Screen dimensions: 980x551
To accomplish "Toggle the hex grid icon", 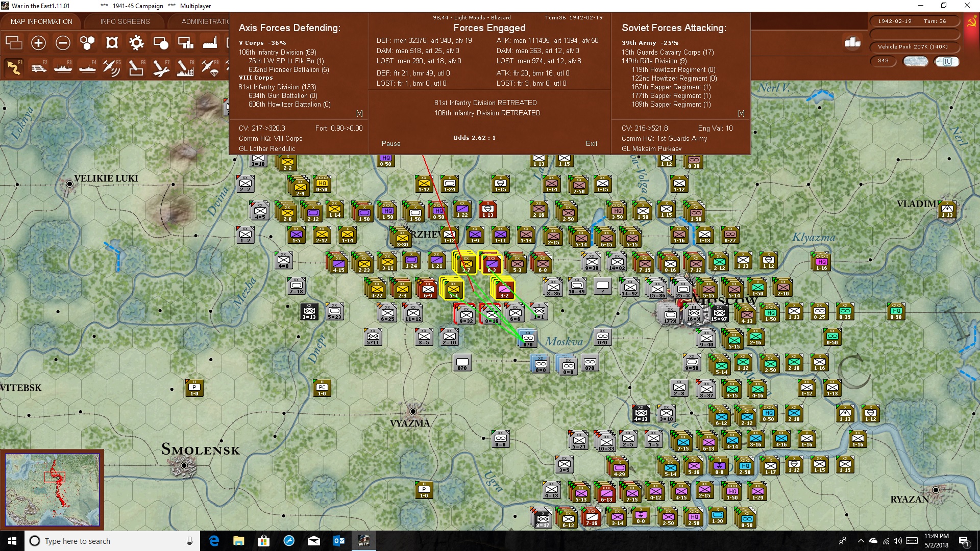I will pos(87,43).
